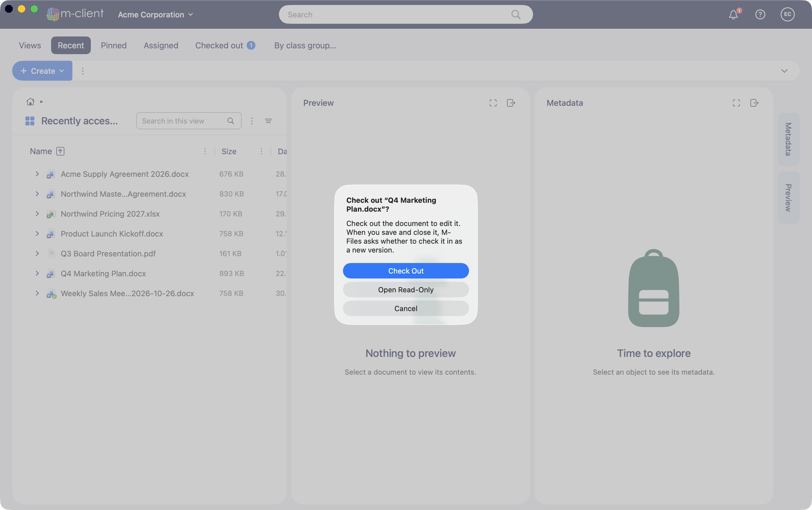The height and width of the screenshot is (510, 812).
Task: Switch to Views tab
Action: 30,45
